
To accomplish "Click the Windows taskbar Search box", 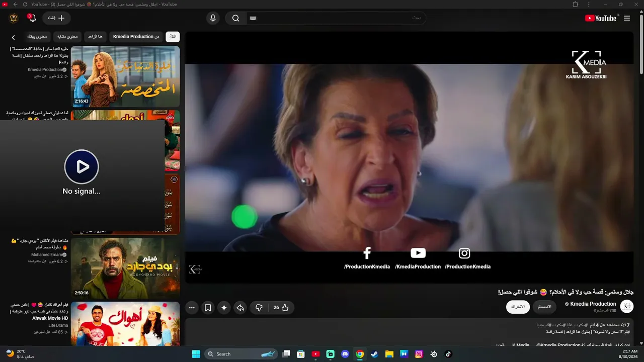I will (241, 354).
